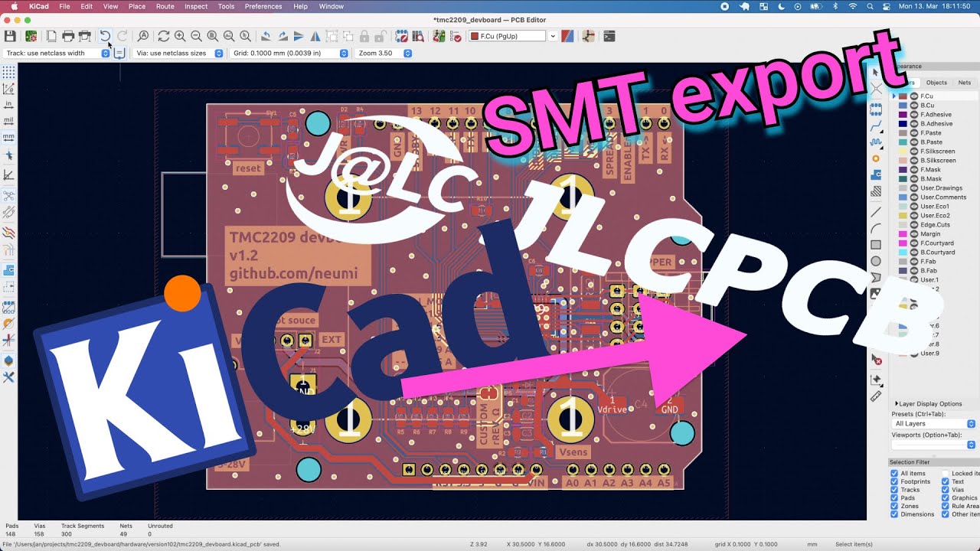This screenshot has height=551, width=980.
Task: Save the board with the floppy icon
Action: pos(10,36)
